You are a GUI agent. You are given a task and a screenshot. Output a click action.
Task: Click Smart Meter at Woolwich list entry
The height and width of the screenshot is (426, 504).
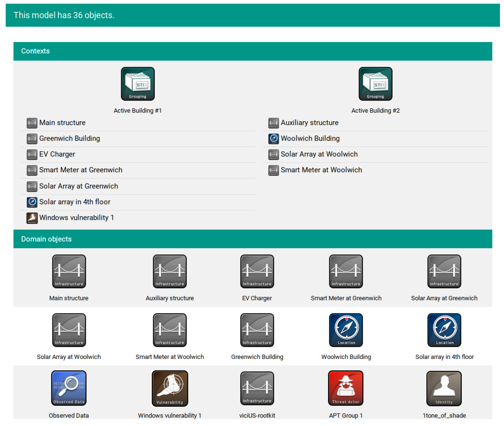[x=321, y=170]
